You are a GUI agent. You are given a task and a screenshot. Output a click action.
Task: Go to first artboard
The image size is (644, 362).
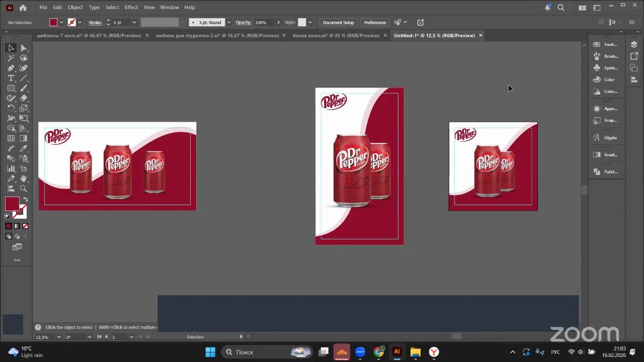click(99, 337)
